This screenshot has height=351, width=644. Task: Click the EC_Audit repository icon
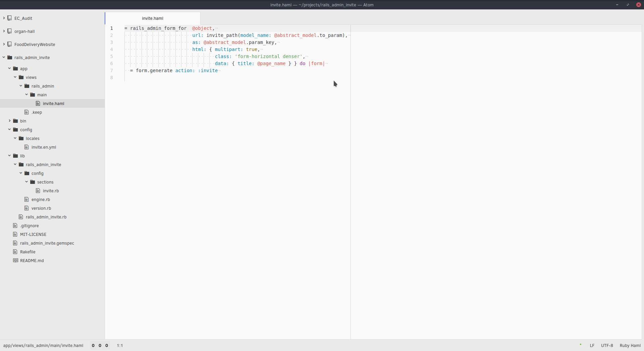10,18
